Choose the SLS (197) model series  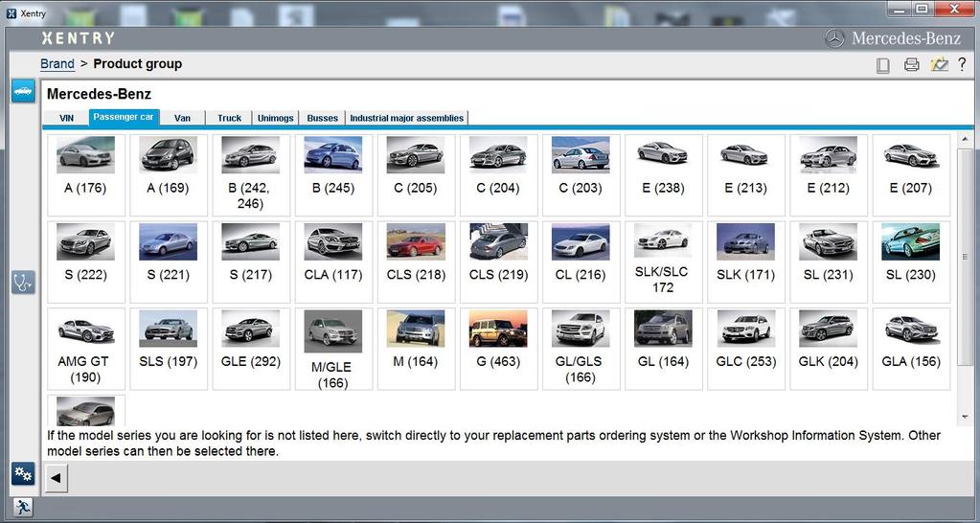pos(169,349)
